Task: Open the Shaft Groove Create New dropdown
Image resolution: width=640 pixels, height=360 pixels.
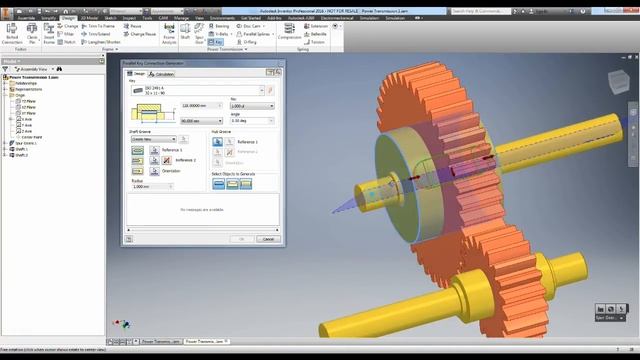Action: (173, 139)
